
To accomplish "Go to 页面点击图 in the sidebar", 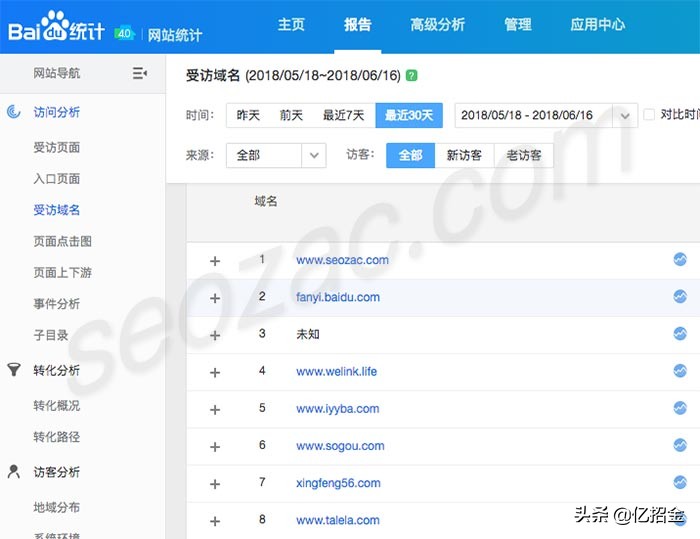I will click(x=62, y=241).
